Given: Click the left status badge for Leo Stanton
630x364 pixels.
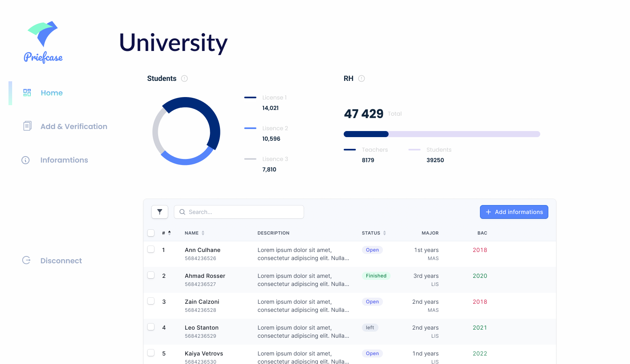Looking at the screenshot, I should 370,328.
